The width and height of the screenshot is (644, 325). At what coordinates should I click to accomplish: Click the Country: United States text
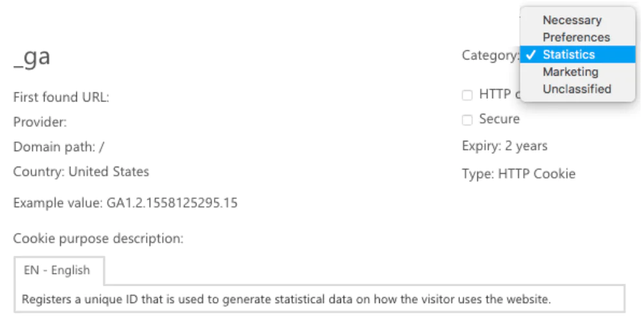(x=81, y=172)
